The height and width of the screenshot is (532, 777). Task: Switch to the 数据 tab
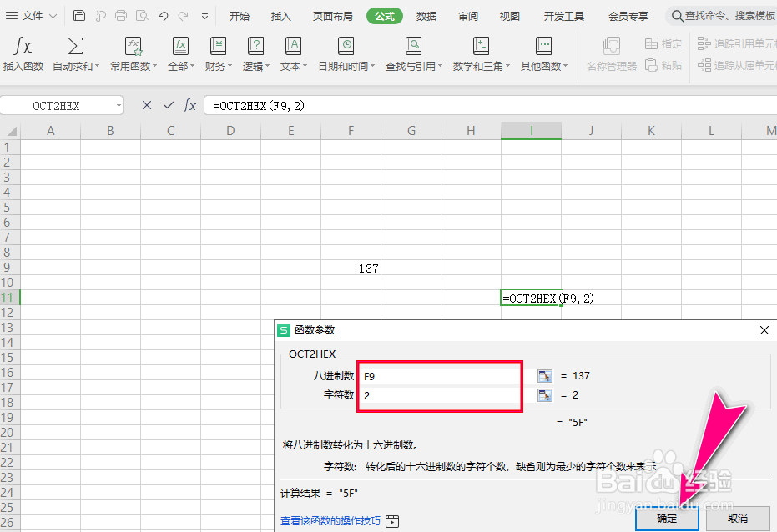pos(426,17)
